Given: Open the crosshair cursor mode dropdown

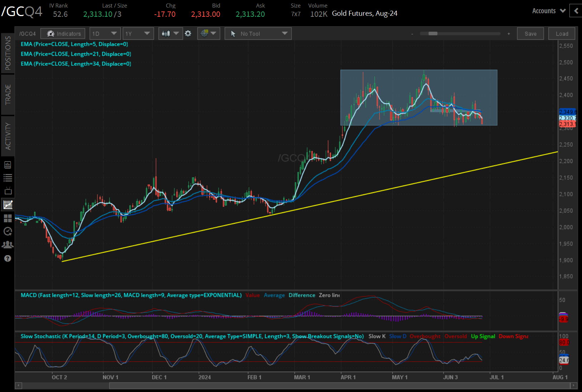Looking at the screenshot, I should pos(209,34).
